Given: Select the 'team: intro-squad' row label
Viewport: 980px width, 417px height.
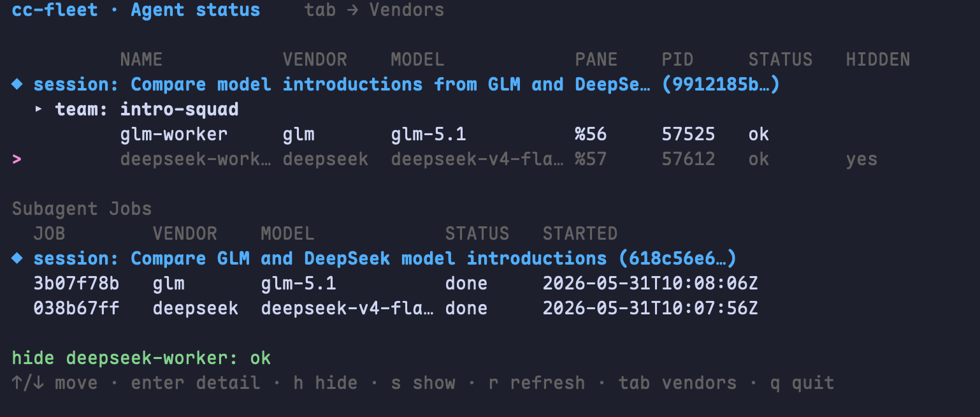Looking at the screenshot, I should coord(147,109).
